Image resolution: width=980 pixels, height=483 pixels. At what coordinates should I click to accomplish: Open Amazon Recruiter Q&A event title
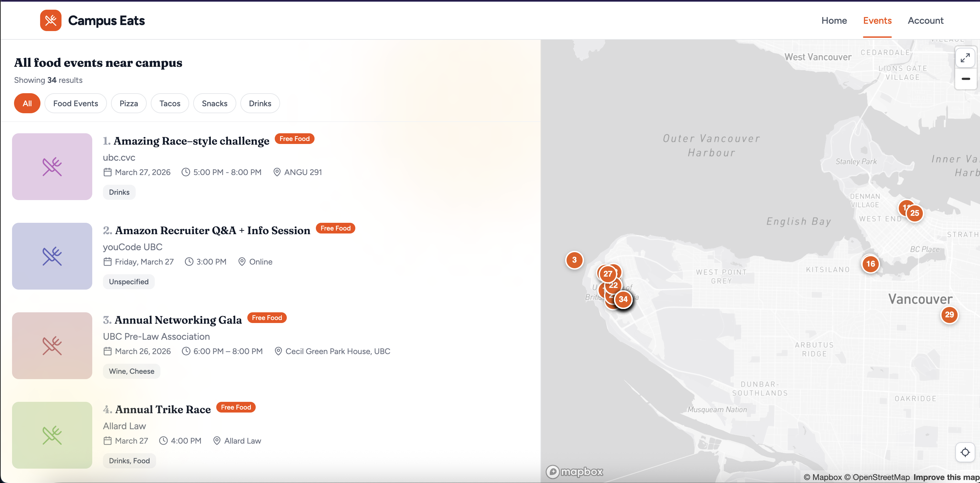tap(212, 230)
